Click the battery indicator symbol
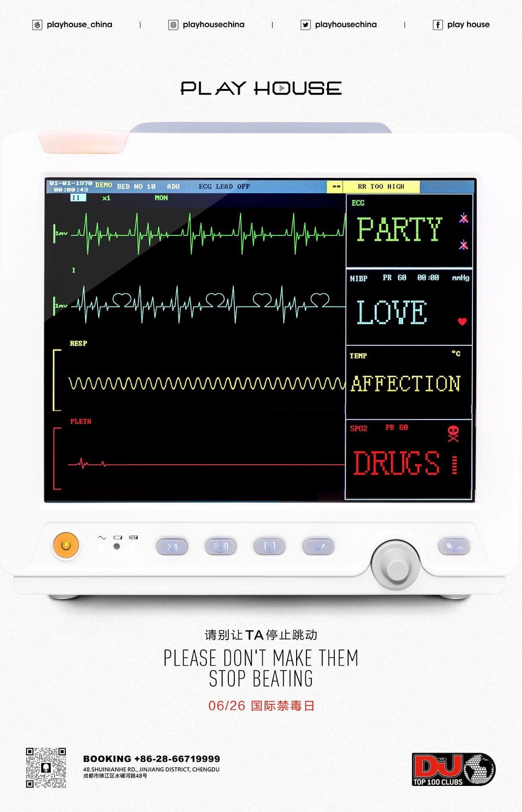522x812 pixels. (117, 538)
